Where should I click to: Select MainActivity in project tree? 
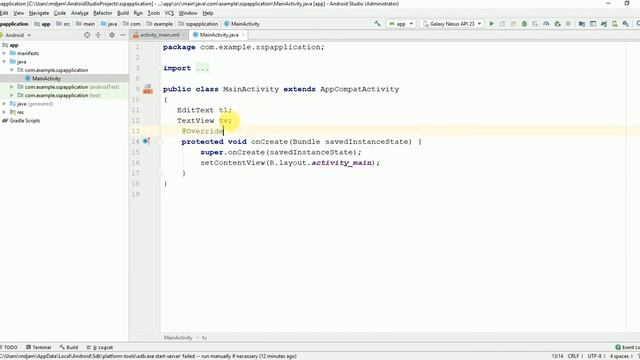tap(46, 78)
